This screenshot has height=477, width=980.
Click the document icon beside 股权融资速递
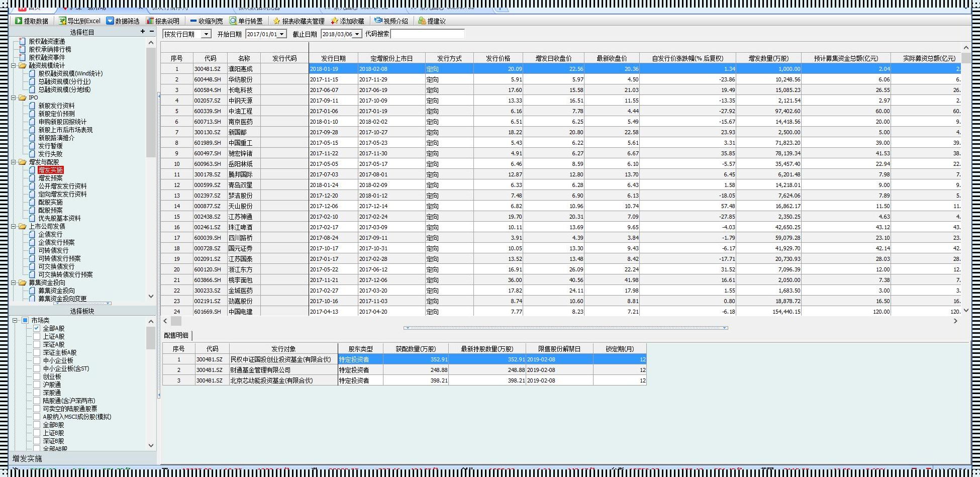coord(22,41)
